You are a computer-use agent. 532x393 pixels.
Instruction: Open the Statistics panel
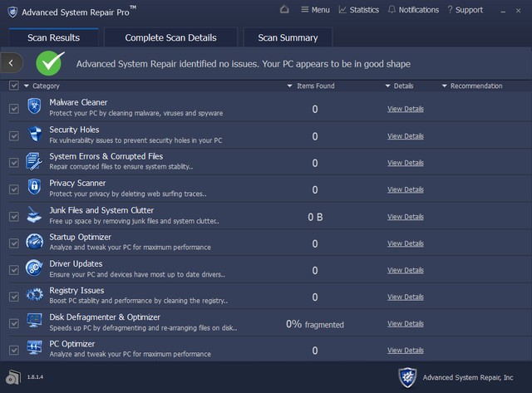[359, 10]
